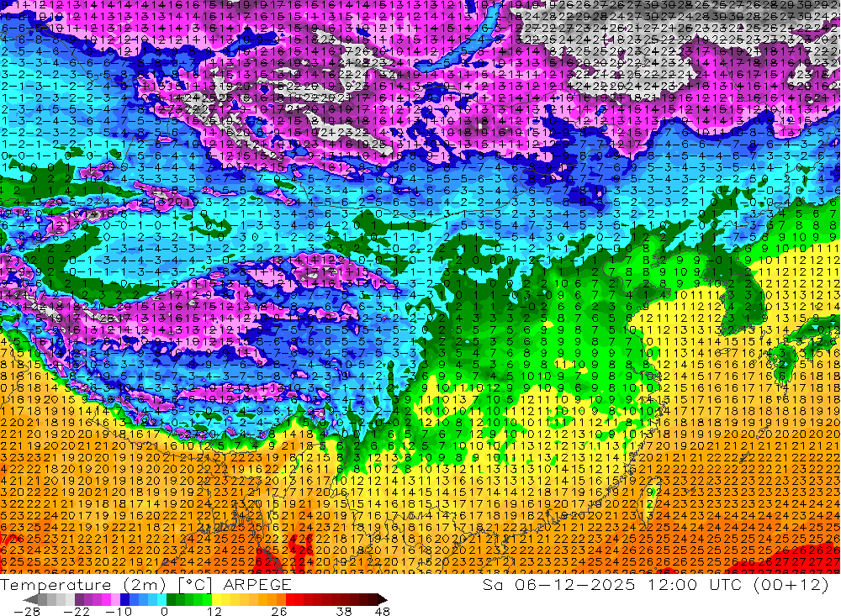Screen dimensions: 841x616
Task: Click the '-10' legend value
Action: click(x=119, y=611)
